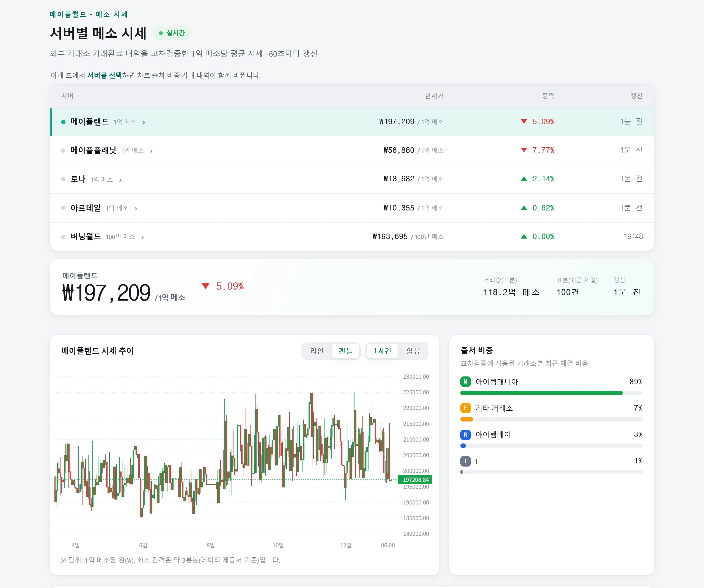This screenshot has height=588, width=704.
Task: Expand the 아르테일 row chevron
Action: (136, 208)
